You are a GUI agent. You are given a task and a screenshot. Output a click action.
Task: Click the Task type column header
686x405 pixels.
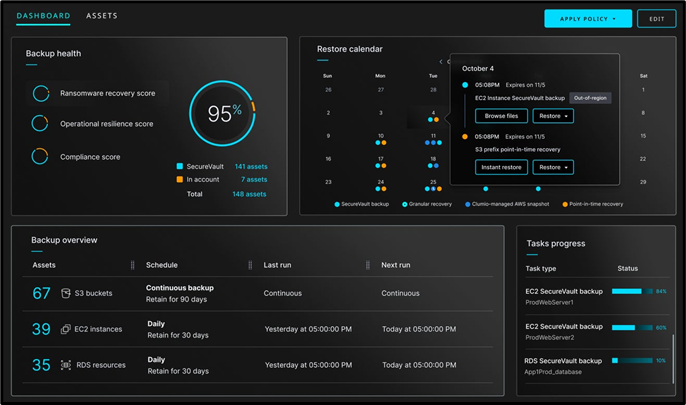[541, 269]
